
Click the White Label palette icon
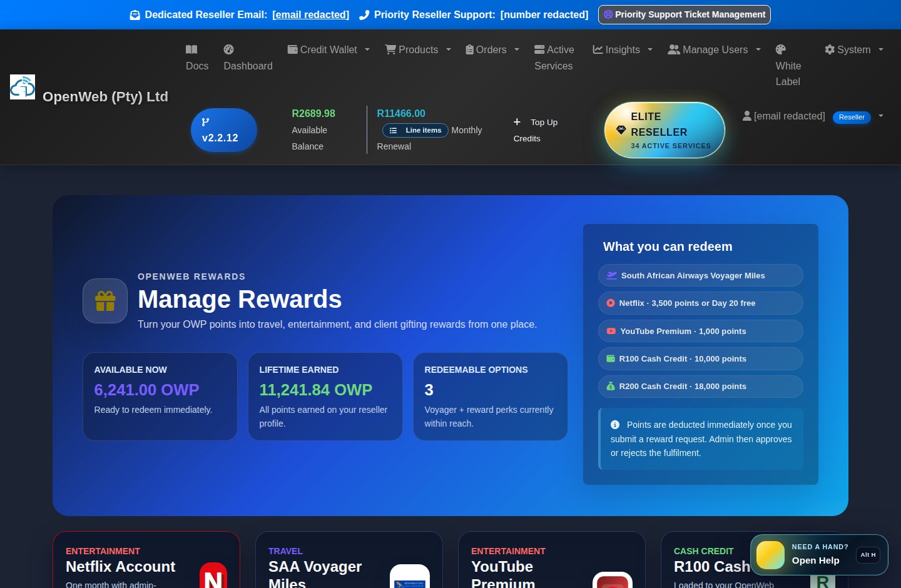[x=781, y=49]
